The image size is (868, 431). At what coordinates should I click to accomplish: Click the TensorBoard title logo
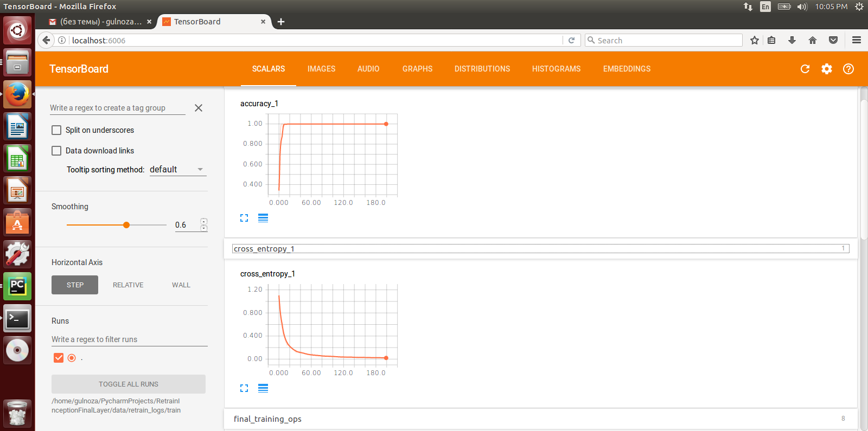point(79,69)
